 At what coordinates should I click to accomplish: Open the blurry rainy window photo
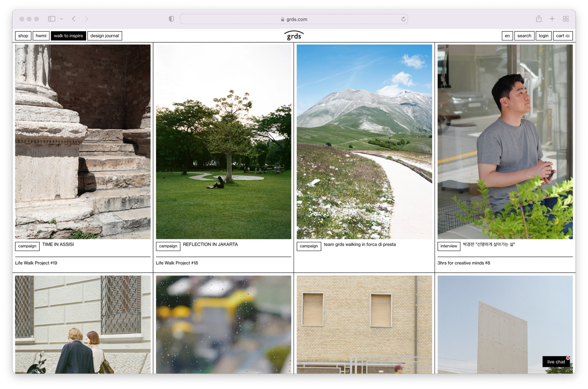point(224,324)
